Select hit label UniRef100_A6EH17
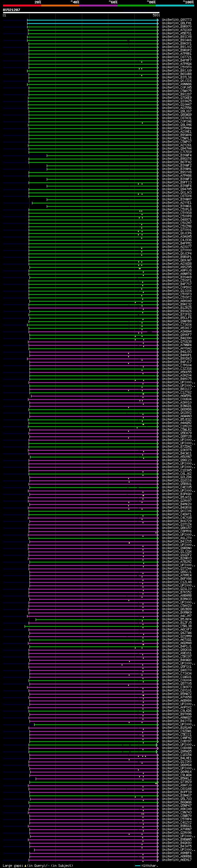The height and width of the screenshot is (868, 197). pos(177,860)
